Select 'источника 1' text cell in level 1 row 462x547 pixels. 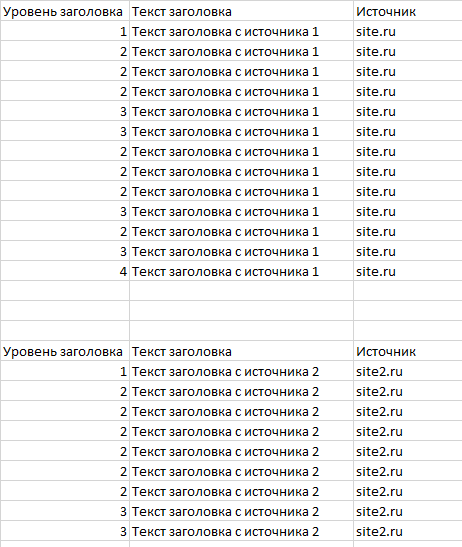[x=241, y=31]
